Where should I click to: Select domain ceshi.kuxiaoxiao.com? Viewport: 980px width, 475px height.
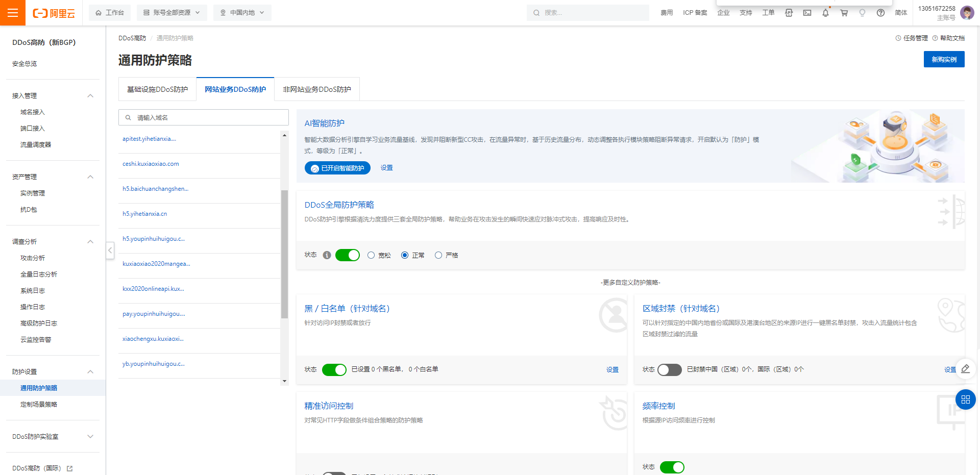point(151,164)
